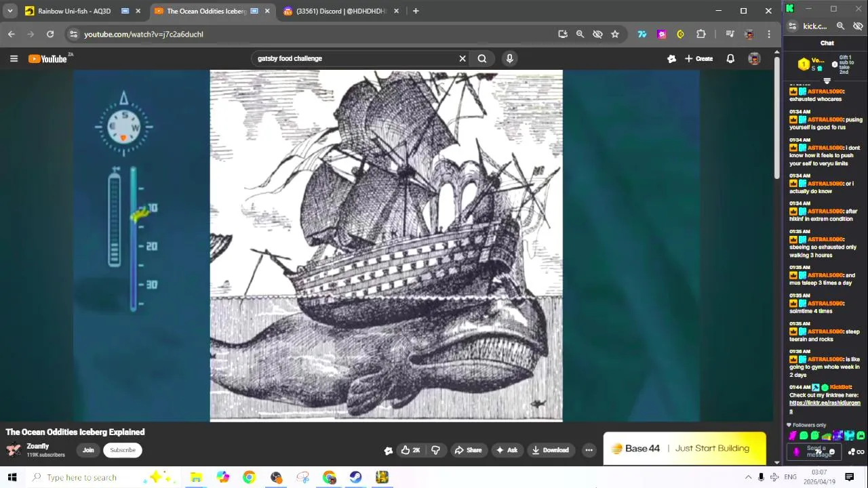Close The Ocean Oddities Iceberg tab

pos(267,11)
